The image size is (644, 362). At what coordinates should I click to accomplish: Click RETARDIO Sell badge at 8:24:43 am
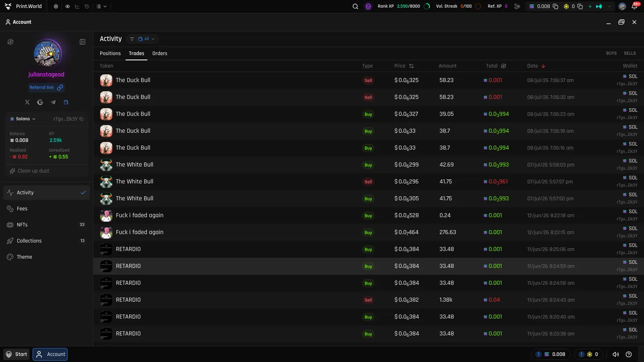tap(368, 300)
